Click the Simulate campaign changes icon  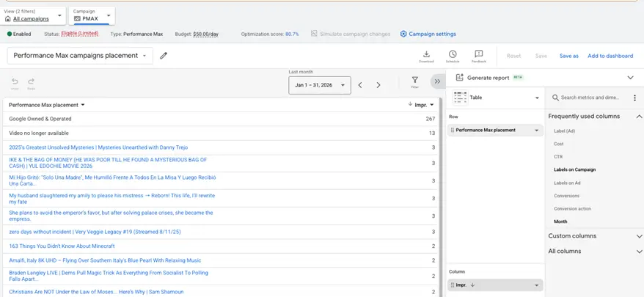click(x=314, y=34)
